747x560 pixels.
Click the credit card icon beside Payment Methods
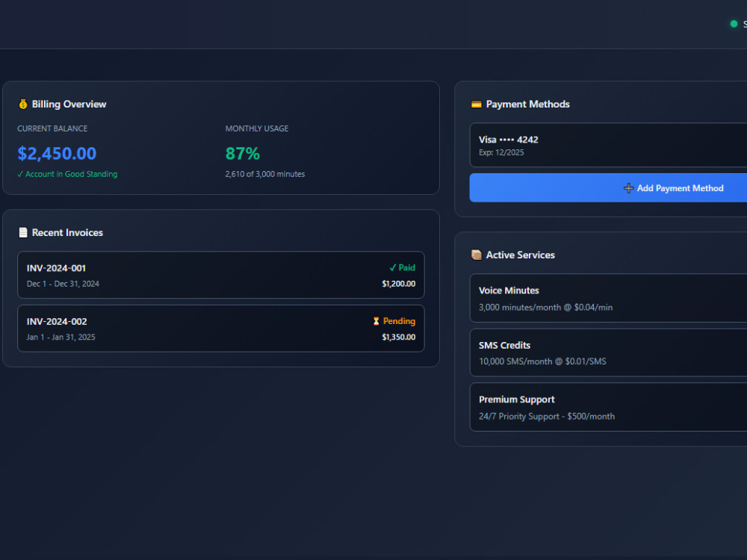click(477, 105)
